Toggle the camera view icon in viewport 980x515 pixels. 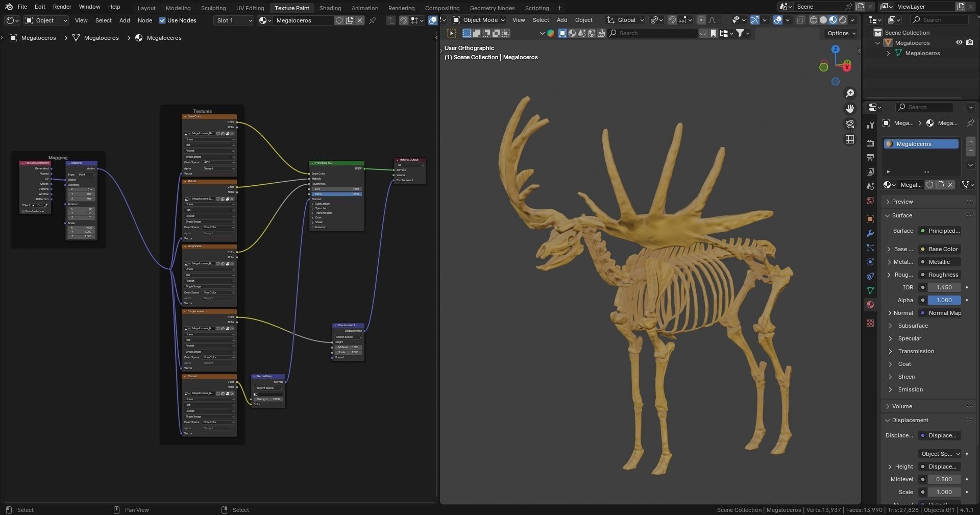click(x=850, y=124)
